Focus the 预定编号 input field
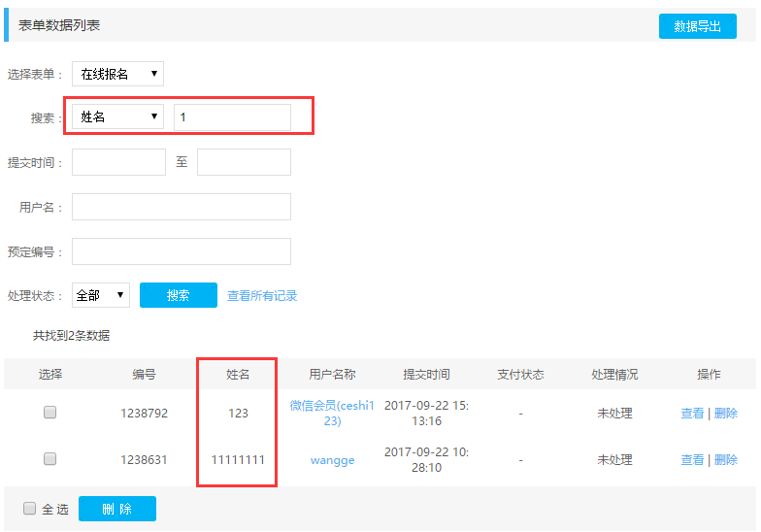 pyautogui.click(x=181, y=251)
